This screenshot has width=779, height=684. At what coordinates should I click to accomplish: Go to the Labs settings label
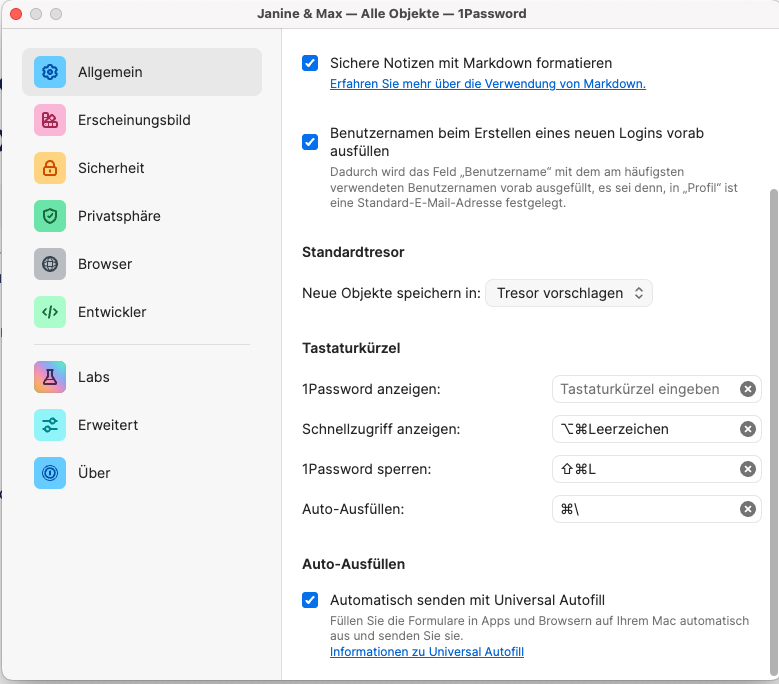(x=94, y=377)
